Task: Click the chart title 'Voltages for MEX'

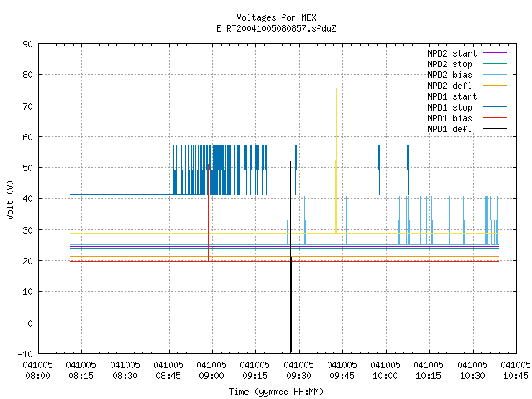Action: pyautogui.click(x=276, y=17)
